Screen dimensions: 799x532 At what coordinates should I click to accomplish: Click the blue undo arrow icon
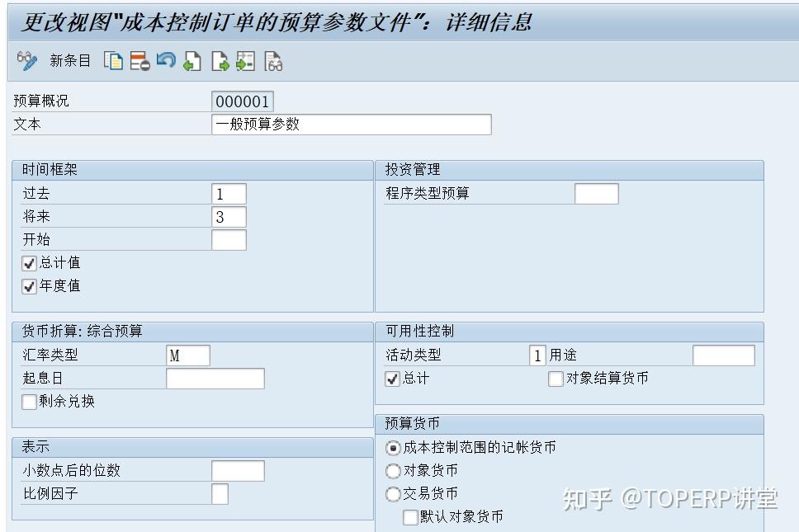tap(166, 60)
